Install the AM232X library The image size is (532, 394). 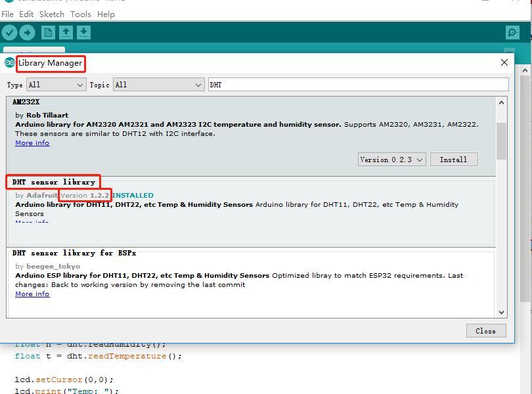(454, 160)
